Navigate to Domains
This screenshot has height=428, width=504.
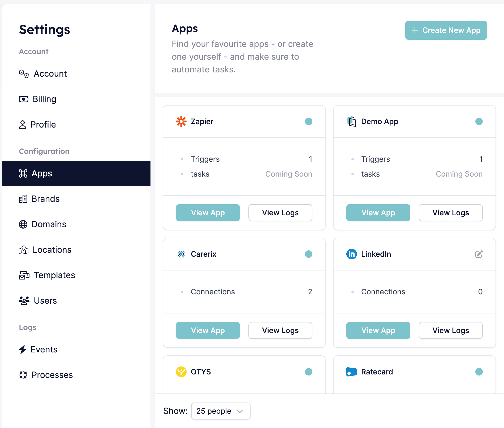click(76, 224)
